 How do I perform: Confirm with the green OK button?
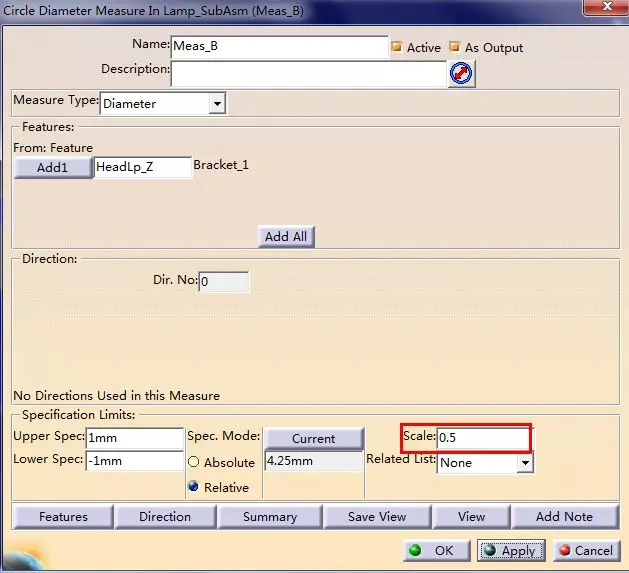coord(435,551)
